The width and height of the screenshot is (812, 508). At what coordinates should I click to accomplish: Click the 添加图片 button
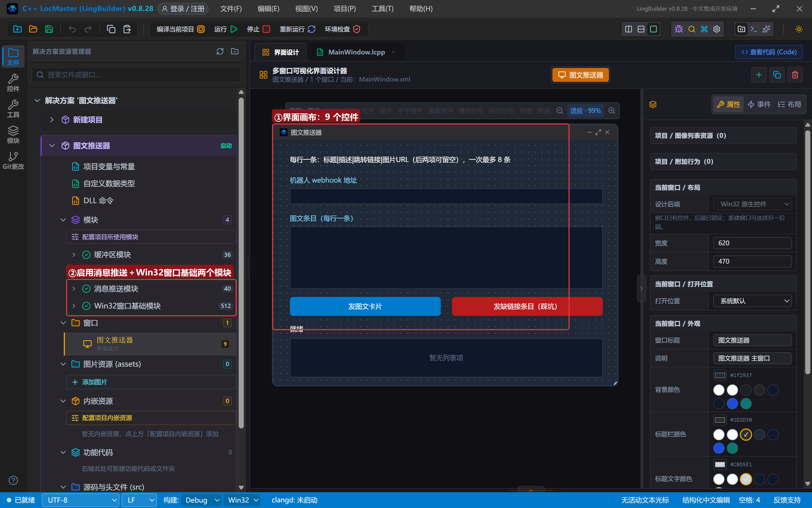coord(151,382)
